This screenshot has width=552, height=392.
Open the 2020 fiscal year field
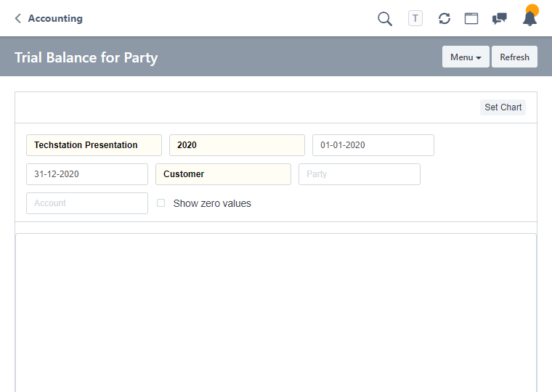tap(237, 145)
